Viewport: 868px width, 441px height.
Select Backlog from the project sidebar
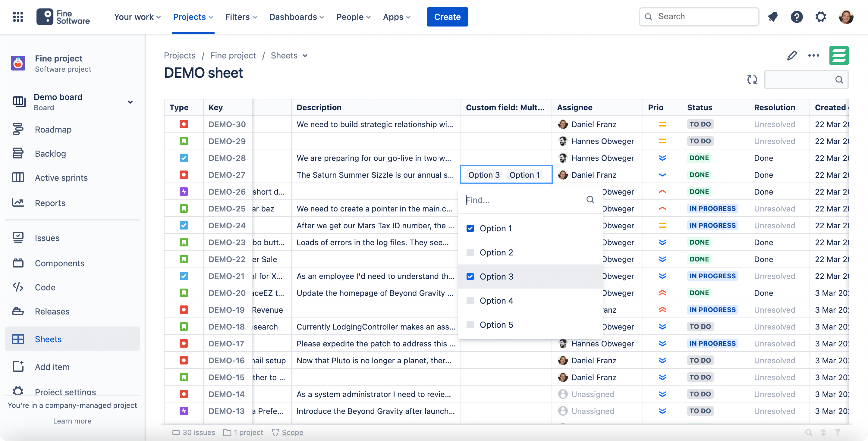click(x=51, y=154)
